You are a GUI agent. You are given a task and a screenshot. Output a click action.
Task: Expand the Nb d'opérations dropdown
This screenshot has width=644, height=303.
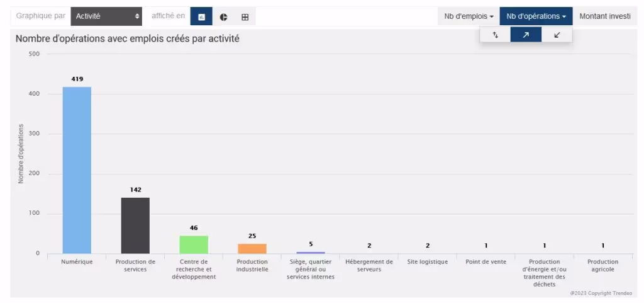[x=536, y=16]
